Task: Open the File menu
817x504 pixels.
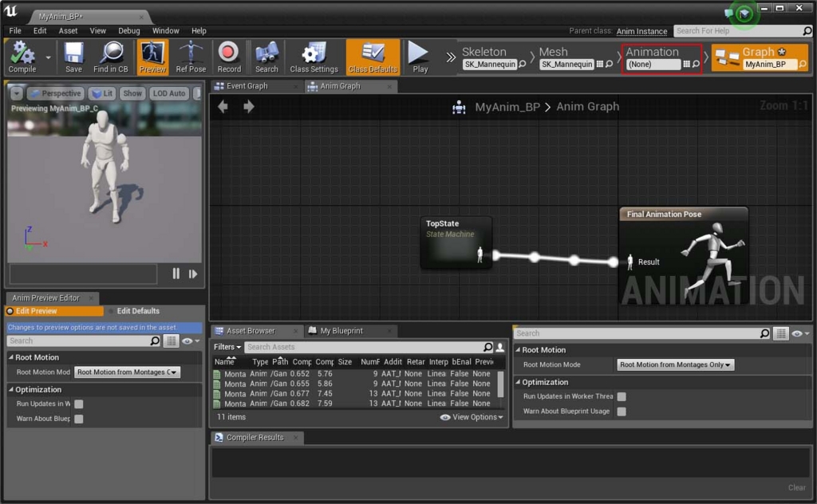Action: click(15, 31)
